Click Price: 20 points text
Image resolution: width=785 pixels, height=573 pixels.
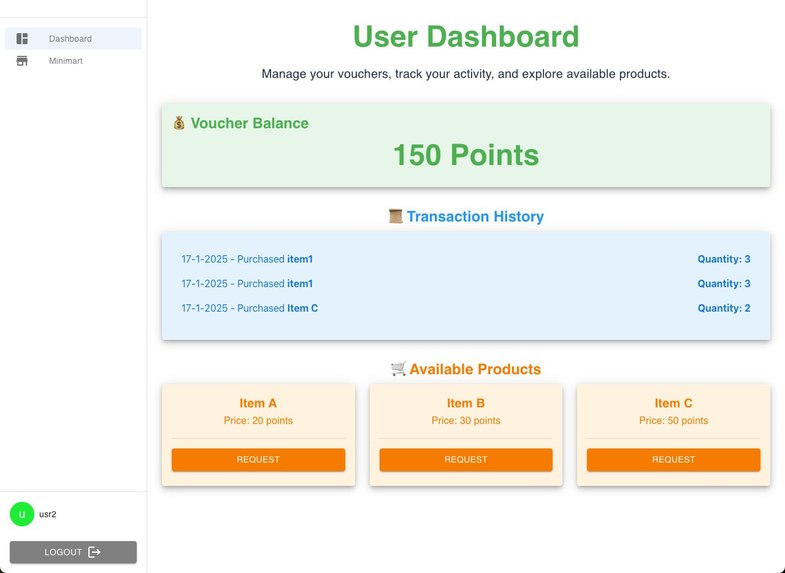click(258, 420)
